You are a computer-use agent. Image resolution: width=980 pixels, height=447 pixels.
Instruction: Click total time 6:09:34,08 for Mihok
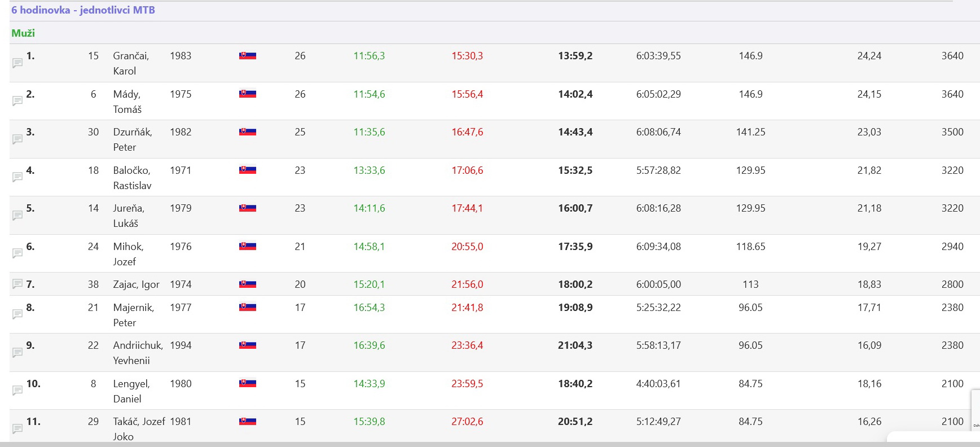click(x=658, y=247)
